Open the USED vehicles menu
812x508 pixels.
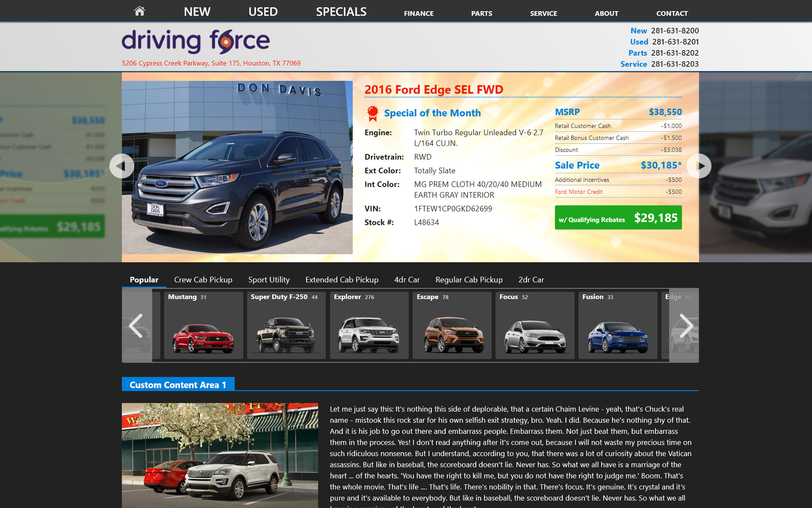(263, 12)
